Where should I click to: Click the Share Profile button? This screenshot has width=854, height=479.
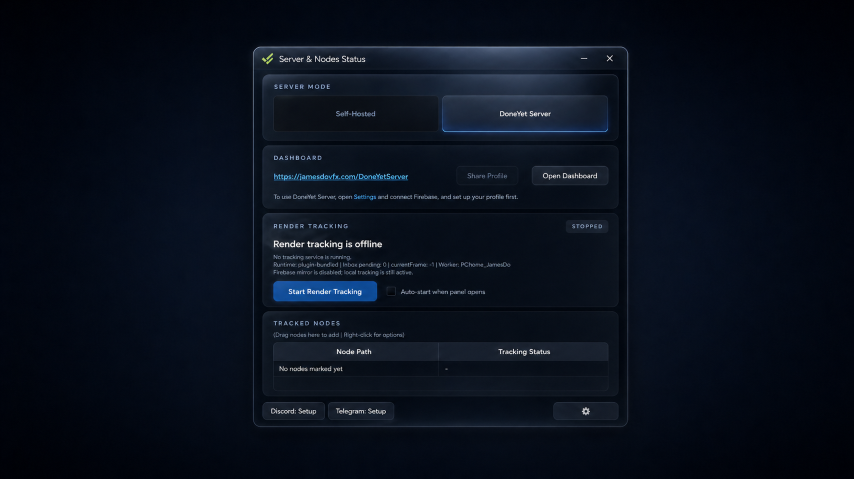[x=487, y=175]
